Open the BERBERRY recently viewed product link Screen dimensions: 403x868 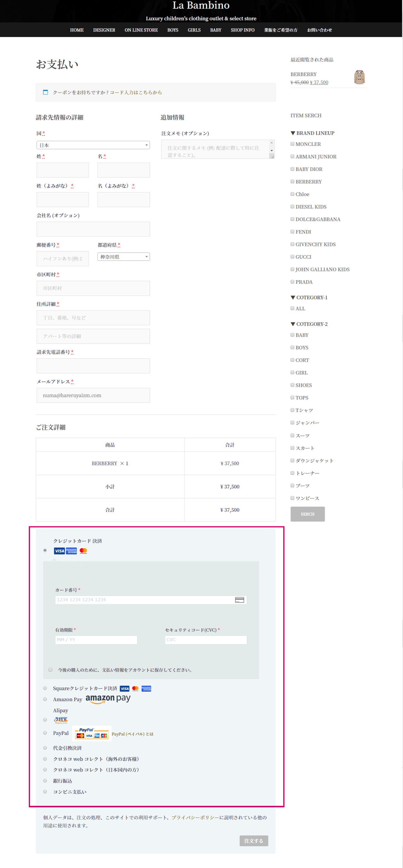pyautogui.click(x=303, y=74)
